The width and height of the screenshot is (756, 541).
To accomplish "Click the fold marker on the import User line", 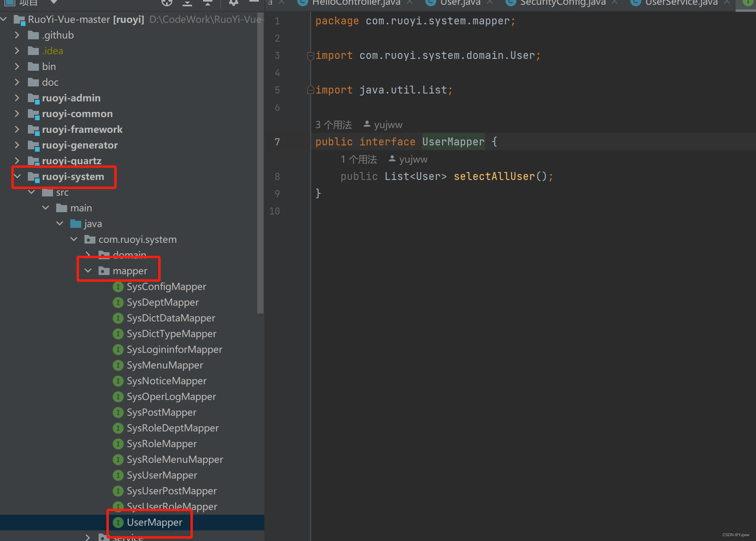I will coord(310,56).
